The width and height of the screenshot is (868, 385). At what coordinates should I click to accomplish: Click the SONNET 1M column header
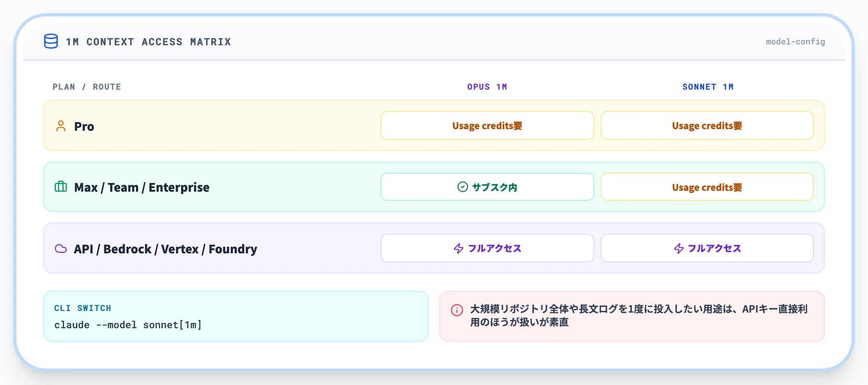click(708, 87)
